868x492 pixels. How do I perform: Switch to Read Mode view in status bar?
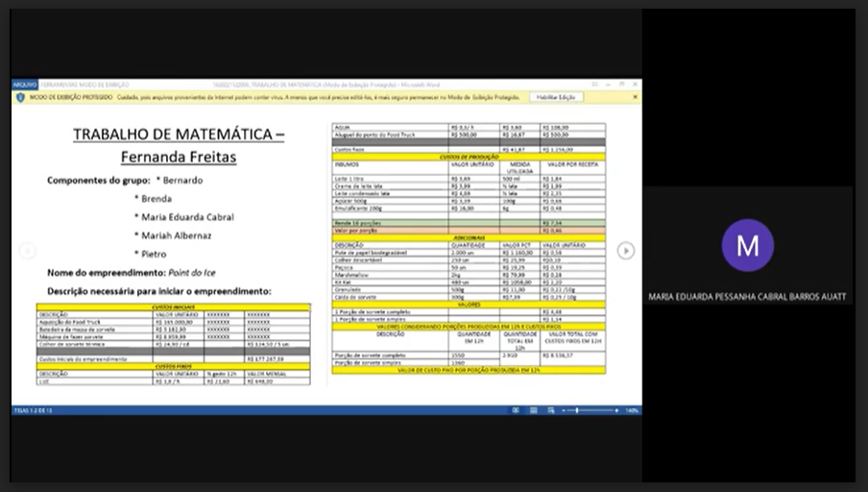click(x=516, y=410)
